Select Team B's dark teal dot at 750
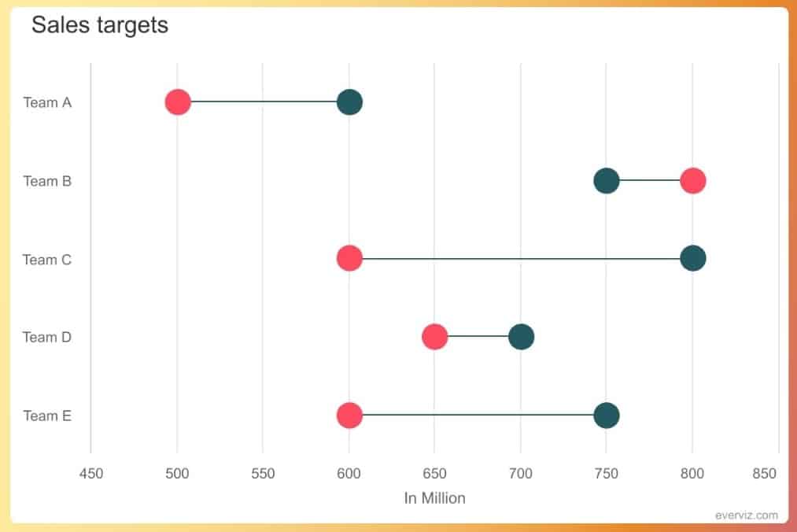Screen dimensions: 797x532 (x=606, y=180)
